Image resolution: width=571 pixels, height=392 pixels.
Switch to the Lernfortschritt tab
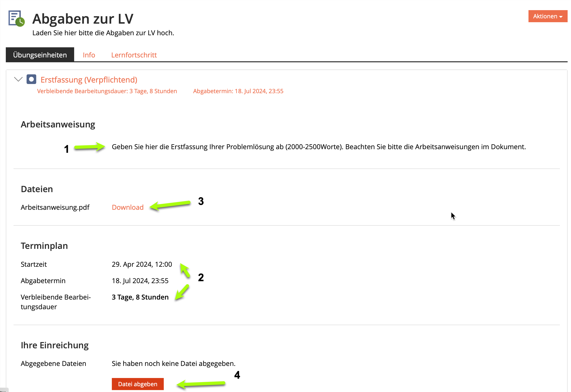click(135, 55)
